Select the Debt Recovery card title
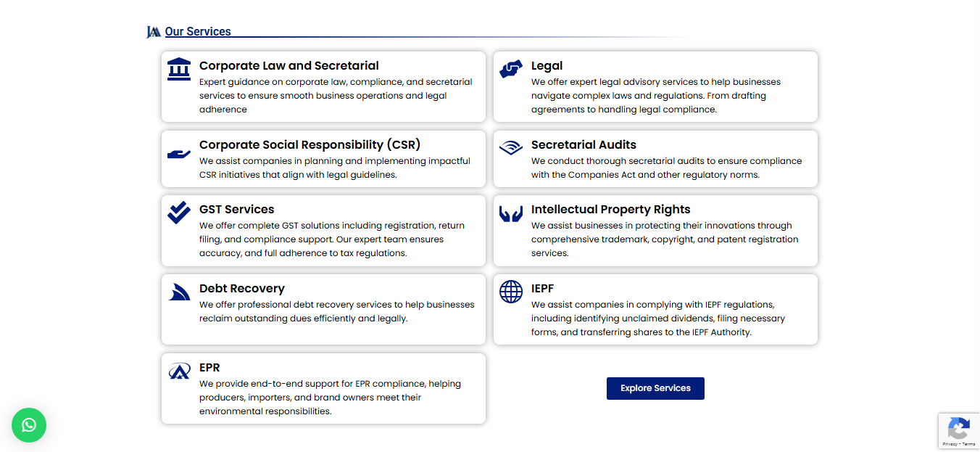The image size is (980, 452). click(242, 289)
